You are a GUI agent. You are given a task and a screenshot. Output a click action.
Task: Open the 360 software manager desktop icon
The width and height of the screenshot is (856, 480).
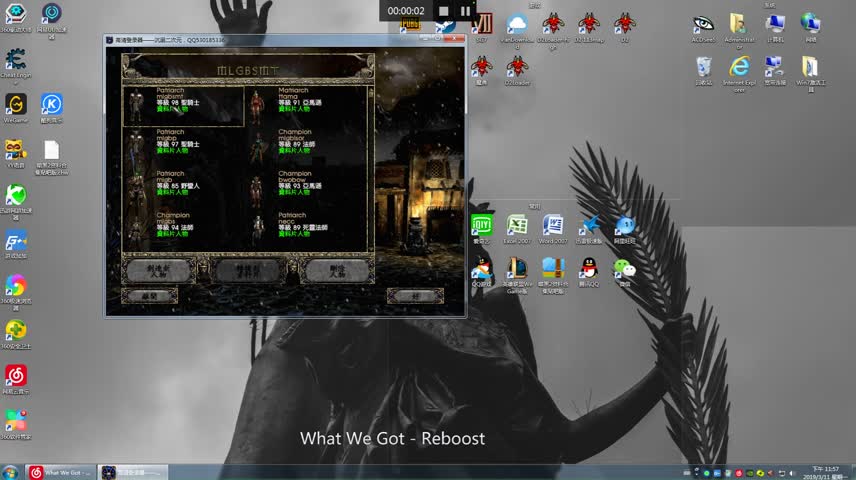(15, 425)
